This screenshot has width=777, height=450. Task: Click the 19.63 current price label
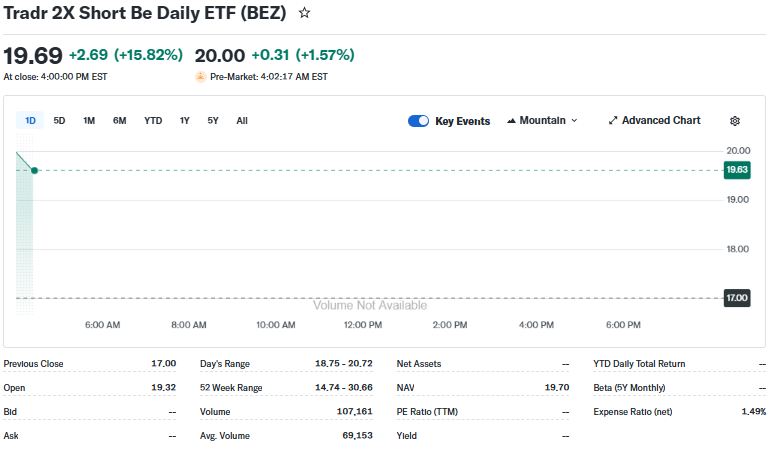pyautogui.click(x=737, y=170)
